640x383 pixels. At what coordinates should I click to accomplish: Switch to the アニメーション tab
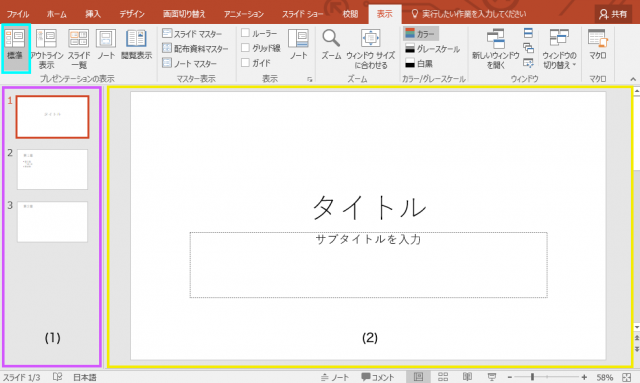[x=244, y=14]
